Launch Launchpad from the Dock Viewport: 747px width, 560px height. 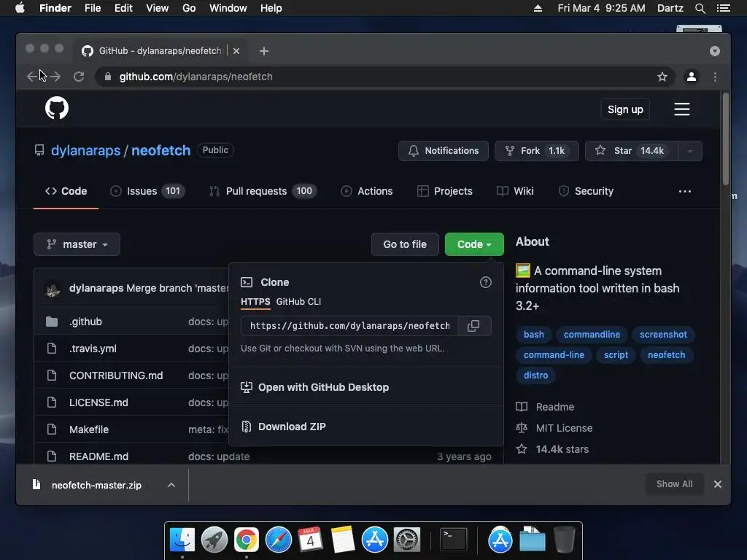[x=214, y=540]
